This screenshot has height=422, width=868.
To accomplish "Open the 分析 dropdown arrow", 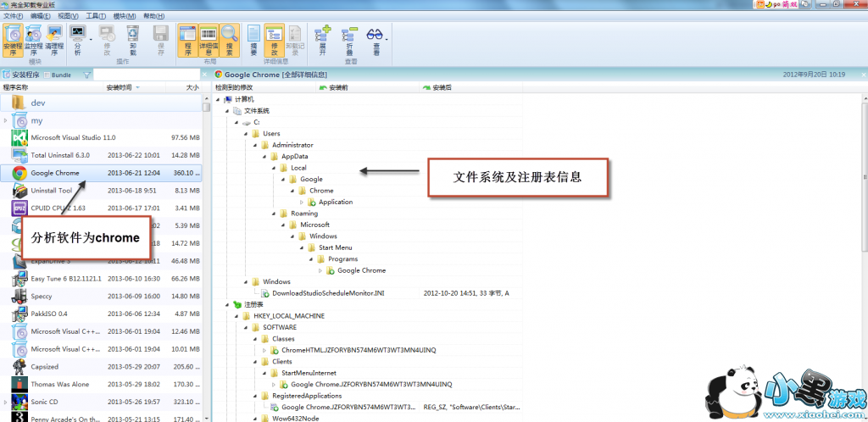I will (90, 40).
